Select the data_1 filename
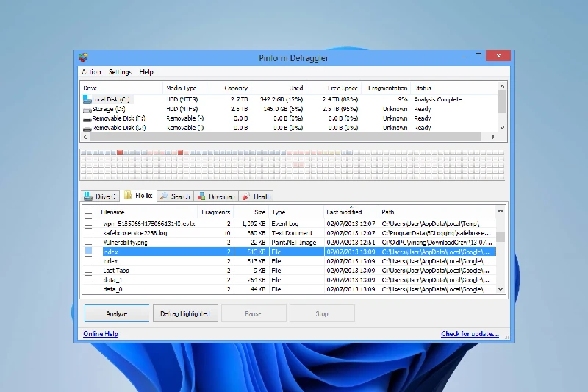 coord(112,279)
